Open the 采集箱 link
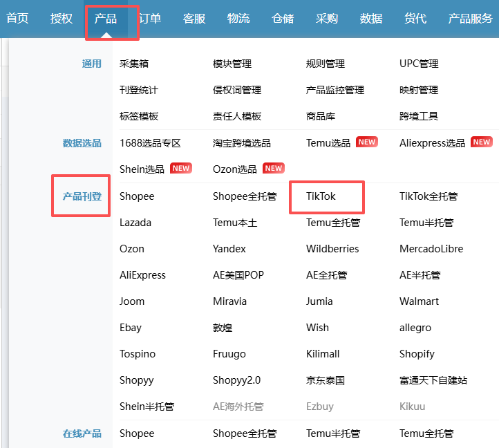 click(x=134, y=64)
